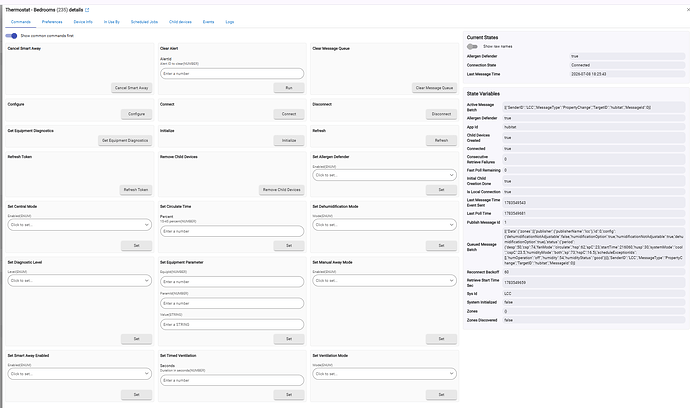This screenshot has height=408, width=690.
Task: Click the 'State Variables' heading
Action: pos(483,94)
